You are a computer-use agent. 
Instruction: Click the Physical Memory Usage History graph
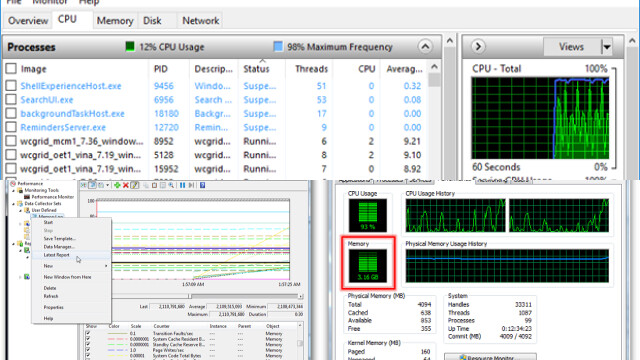tap(507, 266)
